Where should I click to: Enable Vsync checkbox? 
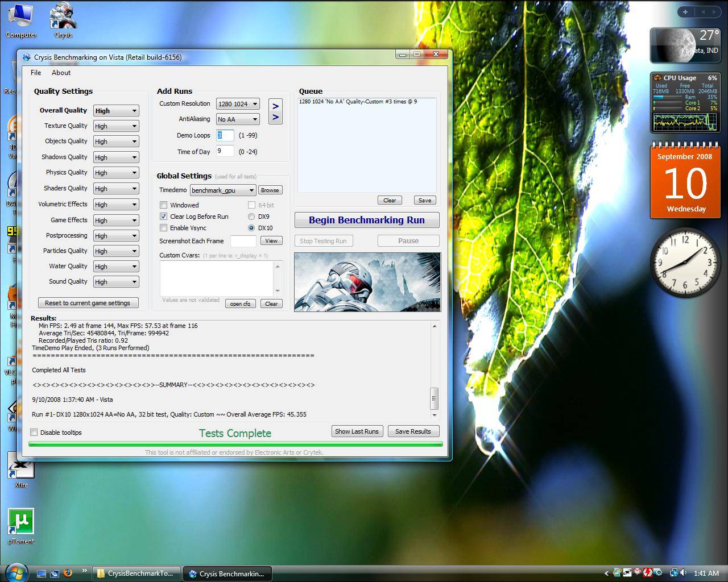tap(164, 228)
